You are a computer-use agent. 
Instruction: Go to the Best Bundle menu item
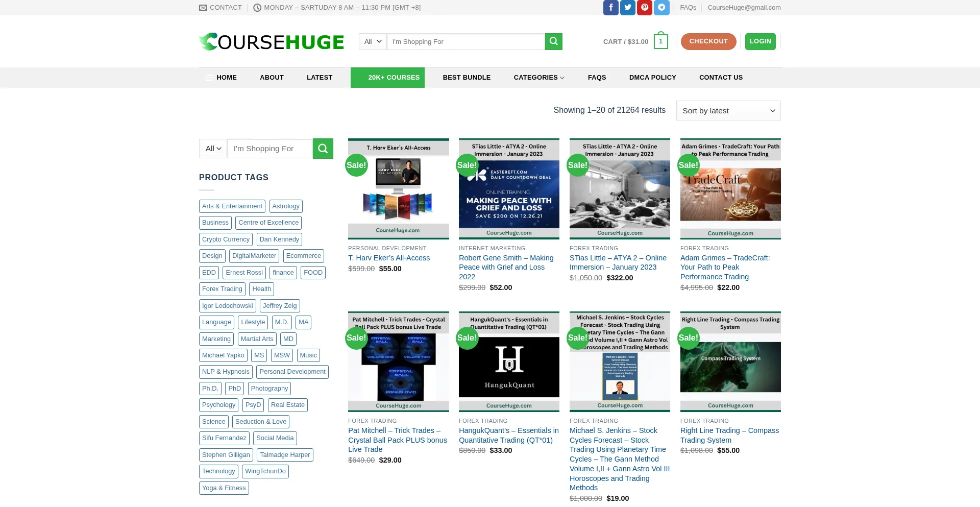(x=467, y=78)
